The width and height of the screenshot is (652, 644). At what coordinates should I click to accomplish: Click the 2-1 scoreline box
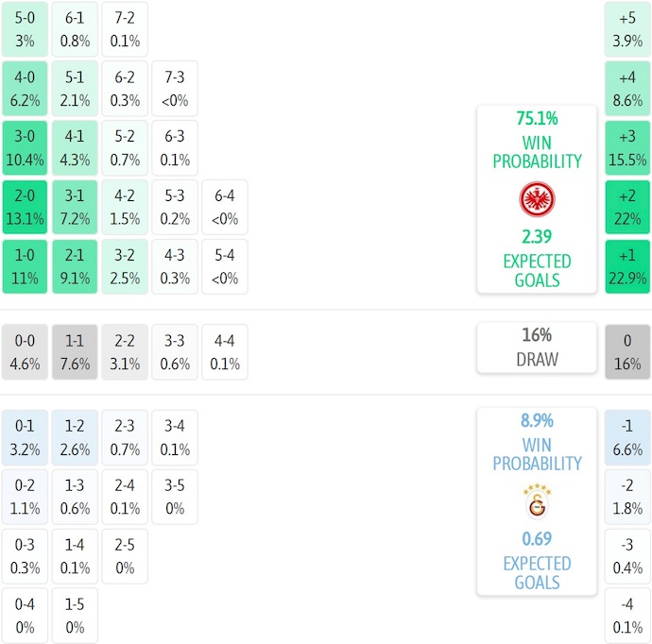point(75,266)
